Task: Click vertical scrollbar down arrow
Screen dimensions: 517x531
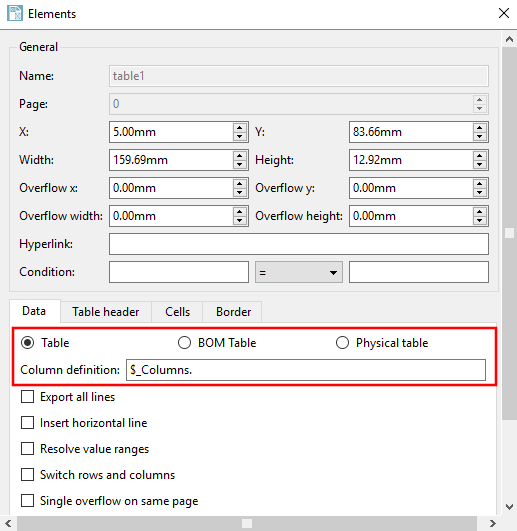Action: (x=509, y=507)
